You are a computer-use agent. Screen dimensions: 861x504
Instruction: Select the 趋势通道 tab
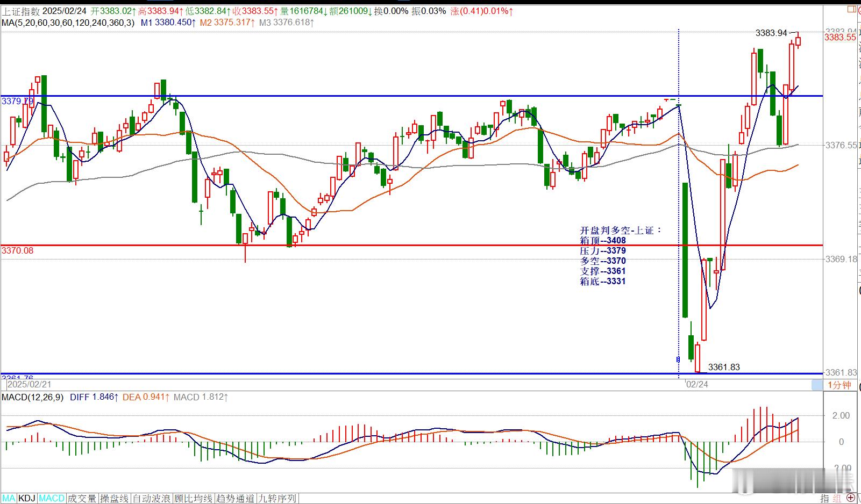coord(235,499)
